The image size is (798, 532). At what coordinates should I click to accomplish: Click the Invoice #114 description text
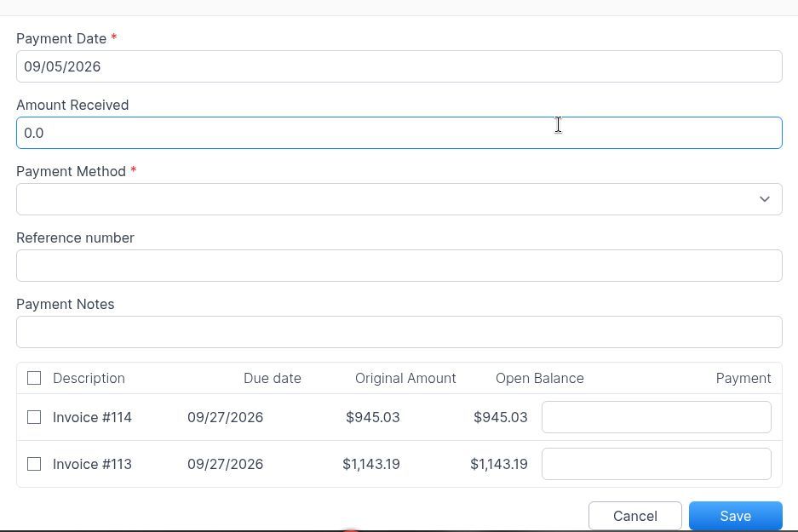pyautogui.click(x=92, y=417)
